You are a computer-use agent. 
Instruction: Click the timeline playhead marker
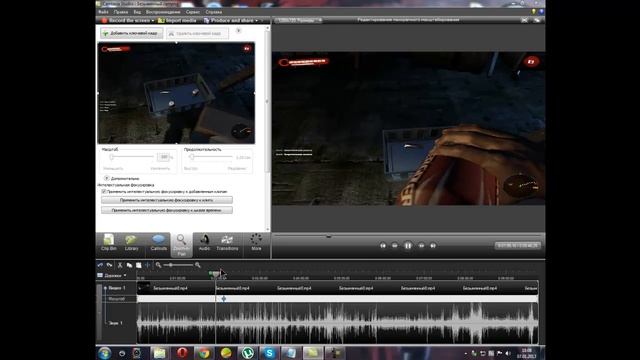coord(215,274)
